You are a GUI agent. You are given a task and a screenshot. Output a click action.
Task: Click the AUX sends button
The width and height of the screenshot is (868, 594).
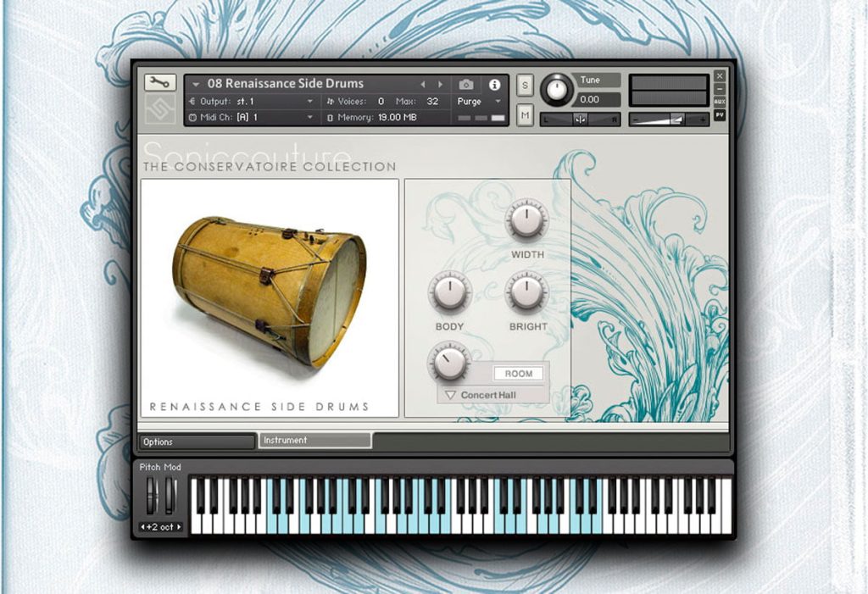(x=719, y=102)
